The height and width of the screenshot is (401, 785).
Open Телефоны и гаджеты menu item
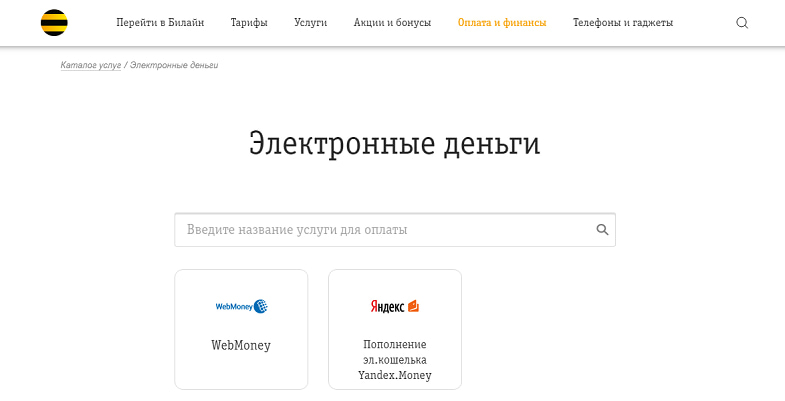(x=623, y=23)
